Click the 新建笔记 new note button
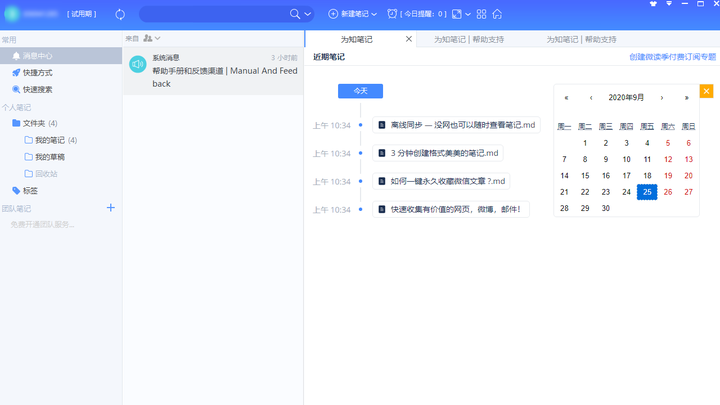This screenshot has height=405, width=720. [x=349, y=14]
